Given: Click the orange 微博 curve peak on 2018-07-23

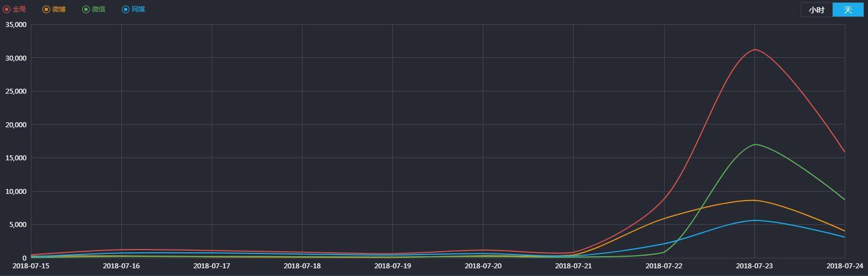Looking at the screenshot, I should (x=754, y=200).
